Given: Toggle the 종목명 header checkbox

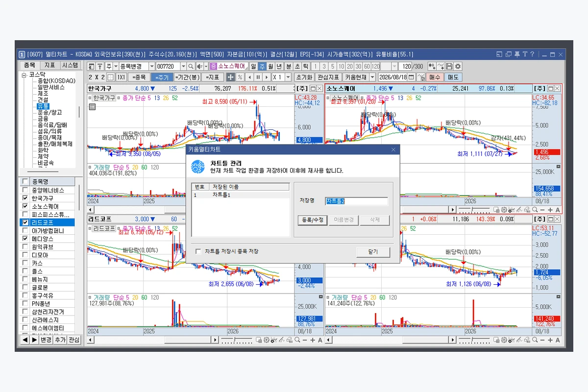Looking at the screenshot, I should [x=25, y=181].
